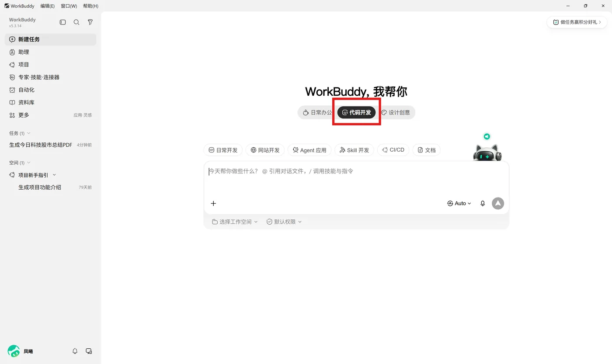Click the filter funnel icon in sidebar header

(90, 22)
